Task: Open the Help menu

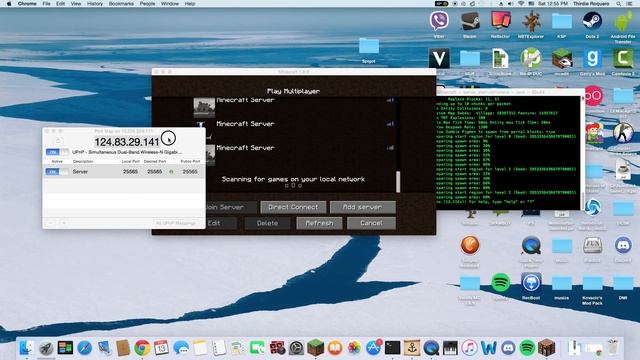Action: (x=190, y=4)
